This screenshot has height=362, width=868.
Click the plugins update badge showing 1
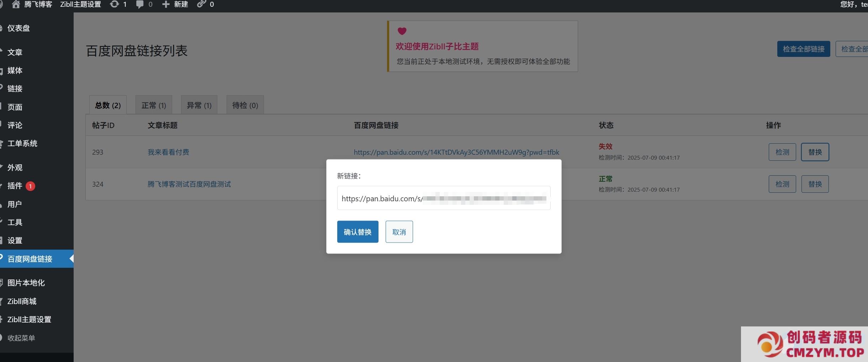[x=30, y=186]
